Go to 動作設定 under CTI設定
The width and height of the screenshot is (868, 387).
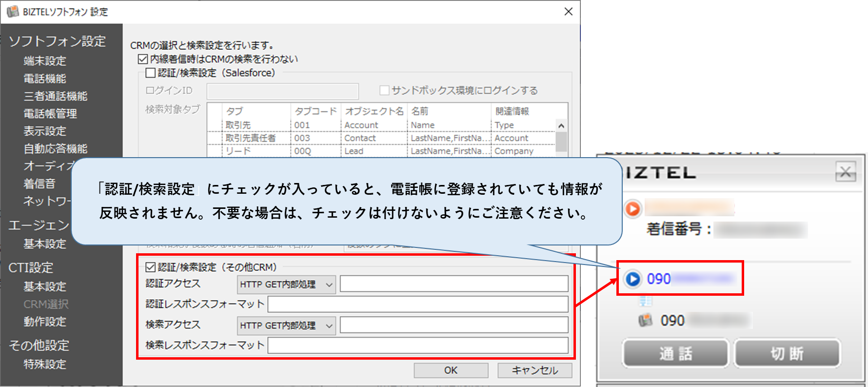click(x=45, y=322)
